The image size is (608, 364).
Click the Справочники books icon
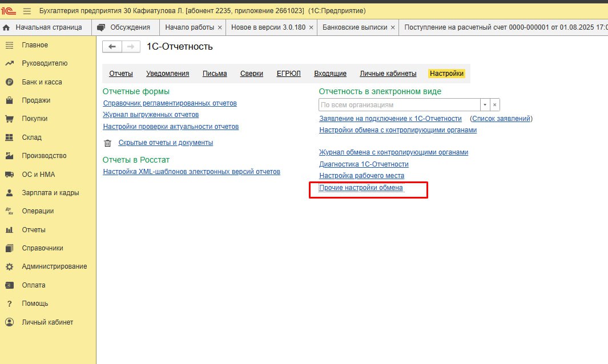(x=9, y=248)
